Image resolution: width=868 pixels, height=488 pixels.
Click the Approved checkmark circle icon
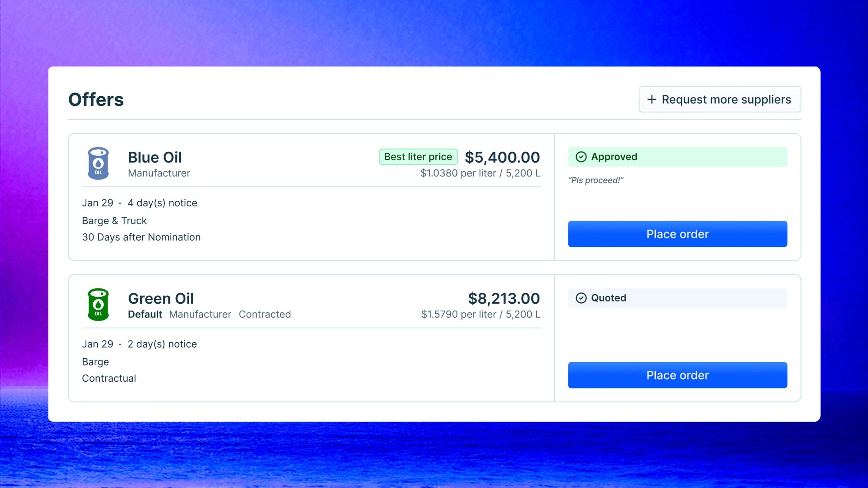pyautogui.click(x=581, y=157)
